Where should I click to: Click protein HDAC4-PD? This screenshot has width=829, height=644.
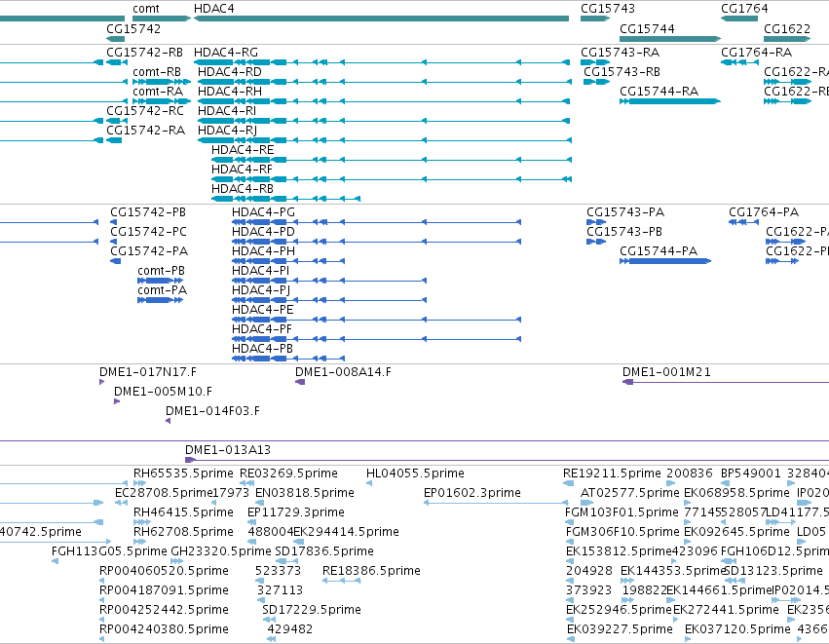click(263, 232)
